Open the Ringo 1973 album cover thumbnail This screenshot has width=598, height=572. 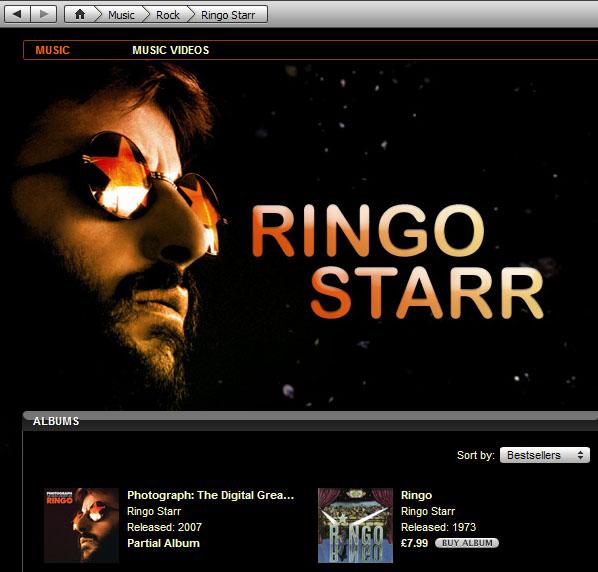355,525
